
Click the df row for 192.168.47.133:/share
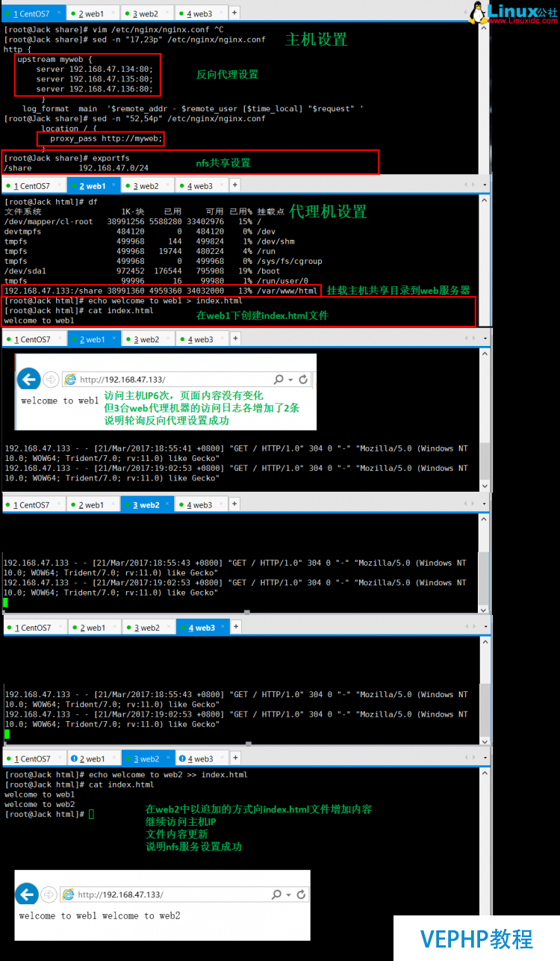click(x=161, y=290)
